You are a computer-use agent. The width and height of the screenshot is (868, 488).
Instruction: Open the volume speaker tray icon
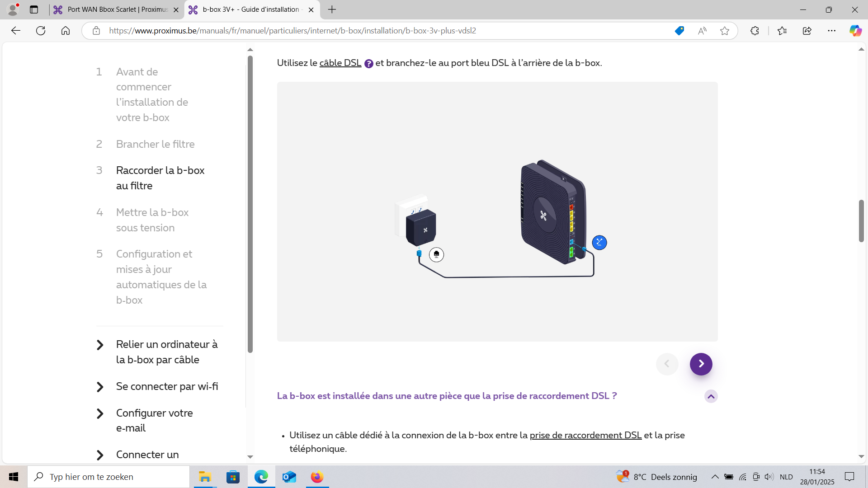769,477
